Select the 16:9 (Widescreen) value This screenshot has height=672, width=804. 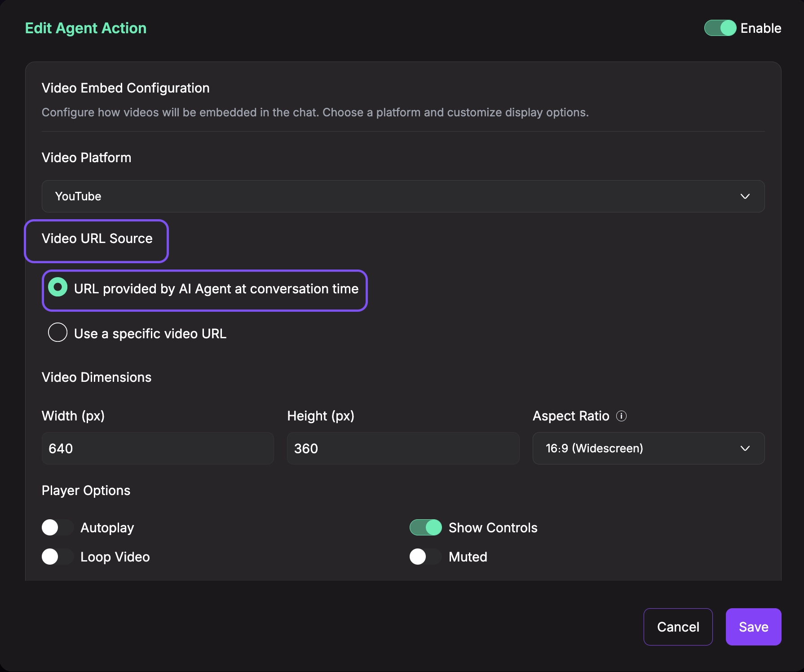(594, 448)
